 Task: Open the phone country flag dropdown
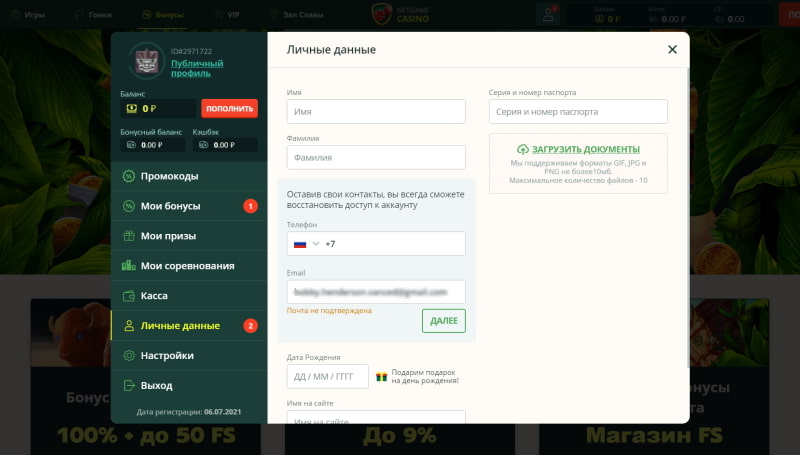(305, 243)
